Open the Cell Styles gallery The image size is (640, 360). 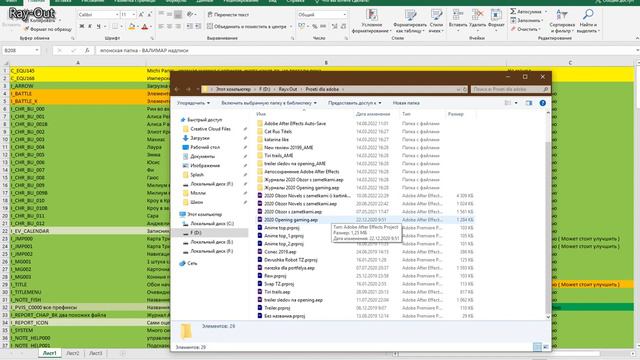click(436, 21)
